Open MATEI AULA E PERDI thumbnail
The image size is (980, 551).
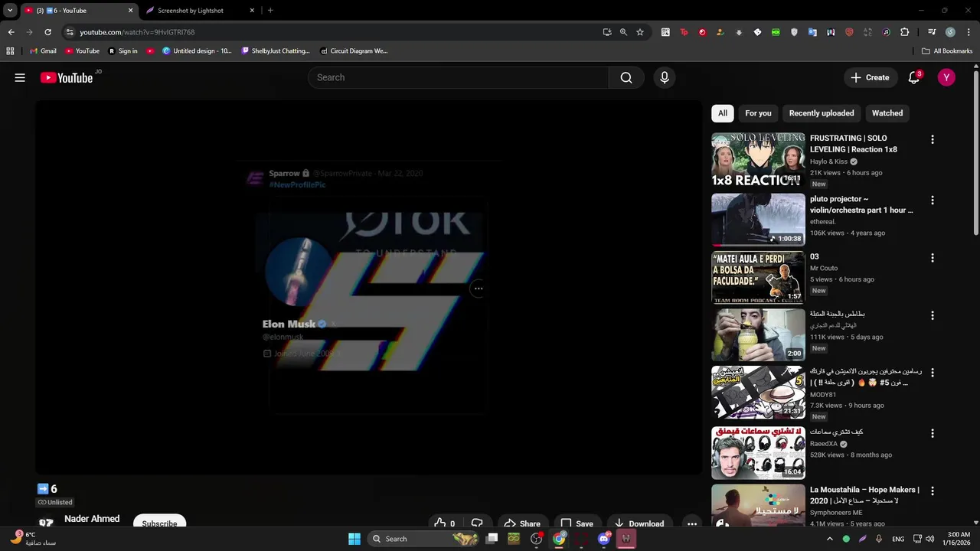point(758,278)
